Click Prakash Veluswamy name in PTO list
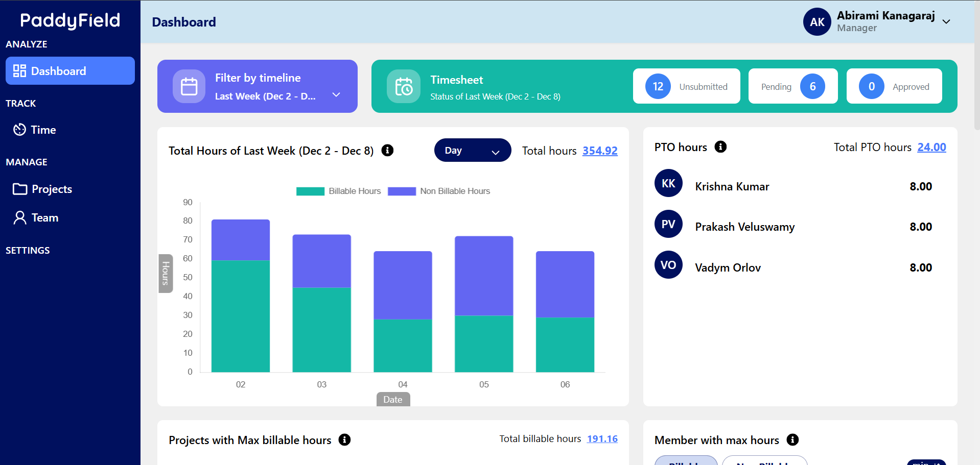This screenshot has height=465, width=980. [744, 227]
